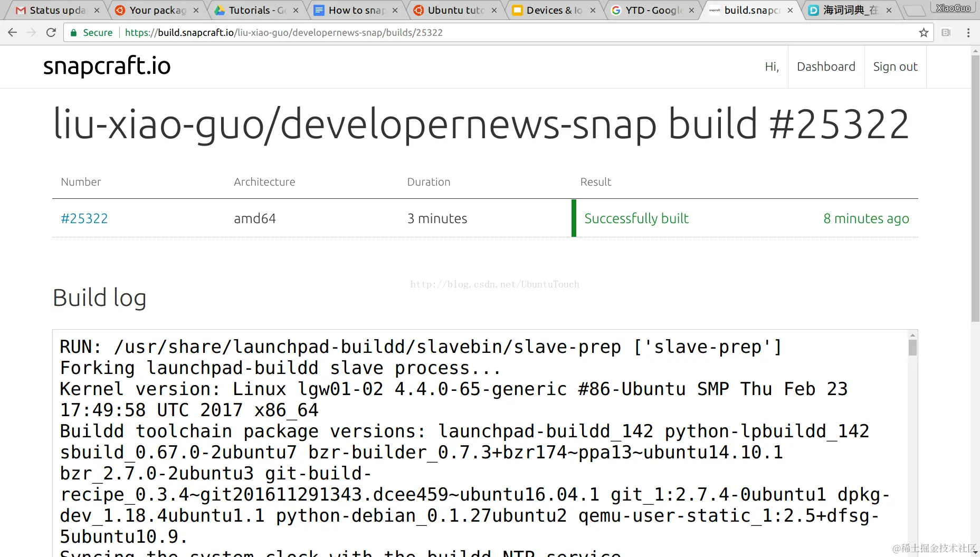
Task: Reload the current page
Action: coord(51,33)
